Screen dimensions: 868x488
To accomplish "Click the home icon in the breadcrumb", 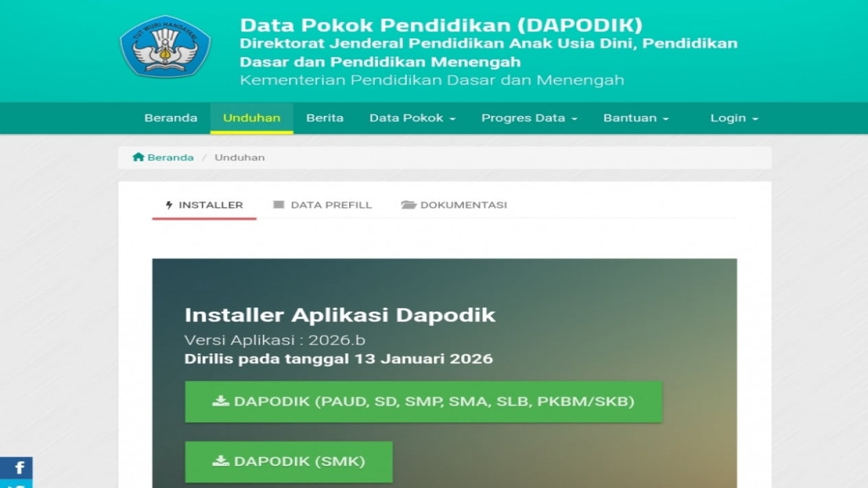I will 138,157.
